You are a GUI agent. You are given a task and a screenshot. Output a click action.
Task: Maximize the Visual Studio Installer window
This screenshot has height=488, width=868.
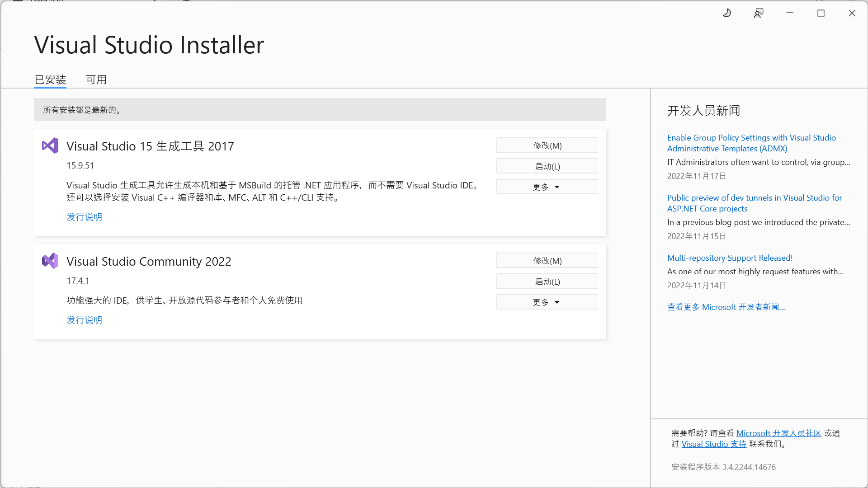click(821, 13)
